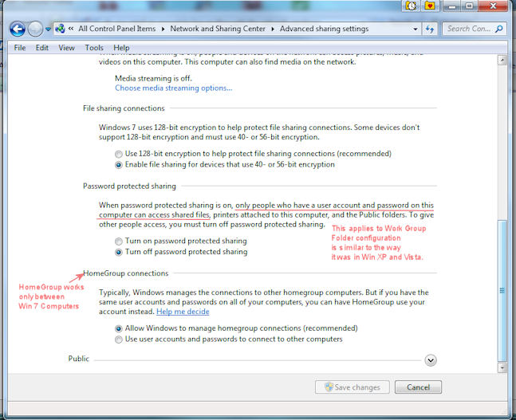Click the Media streaming is off text

click(x=153, y=78)
